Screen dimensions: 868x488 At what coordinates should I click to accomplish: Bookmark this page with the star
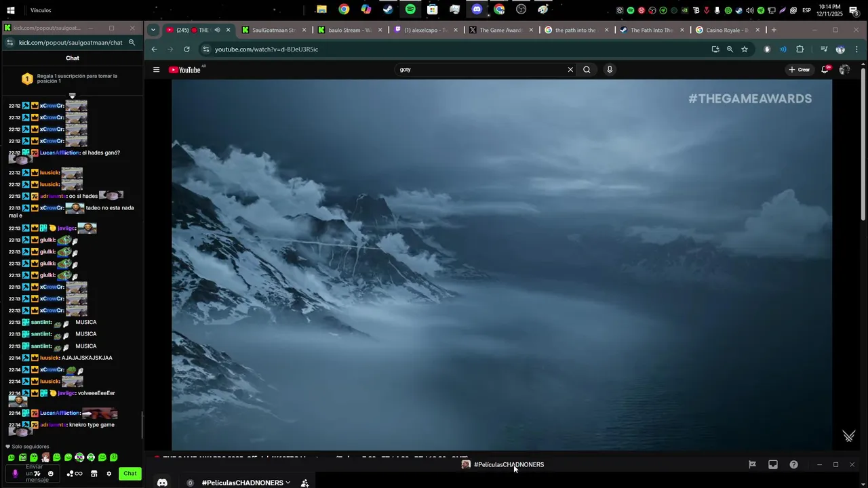pos(745,49)
